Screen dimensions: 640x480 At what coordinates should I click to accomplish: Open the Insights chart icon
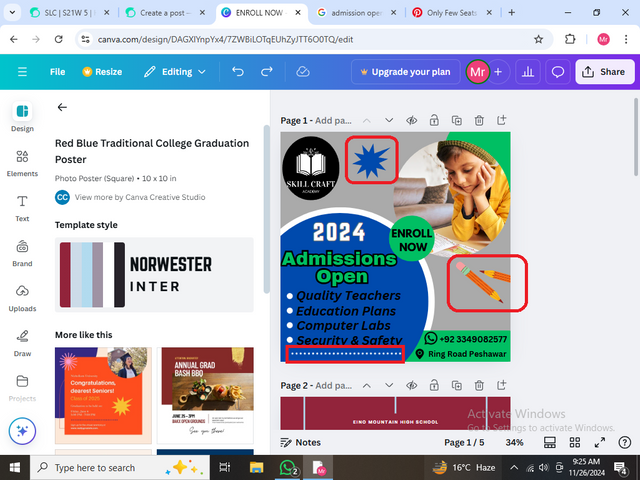click(x=528, y=72)
